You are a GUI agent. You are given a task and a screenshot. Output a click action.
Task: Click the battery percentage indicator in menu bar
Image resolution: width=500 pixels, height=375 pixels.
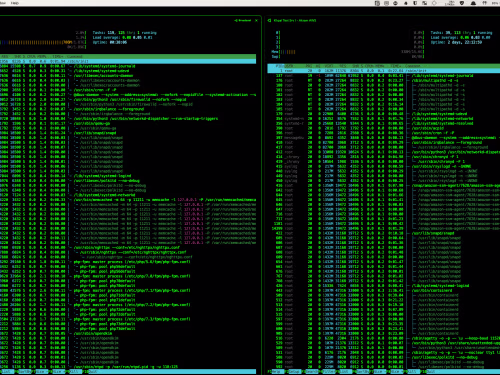pos(495,3)
